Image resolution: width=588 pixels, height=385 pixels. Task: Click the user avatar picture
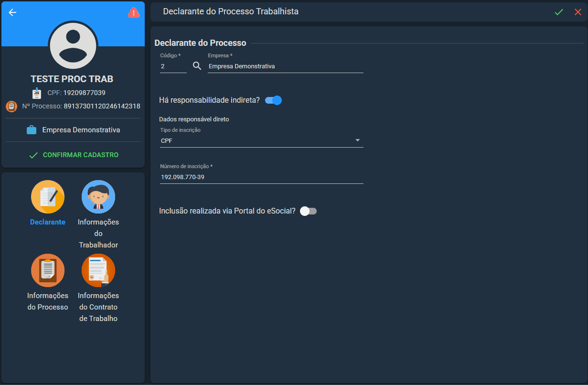(x=73, y=46)
